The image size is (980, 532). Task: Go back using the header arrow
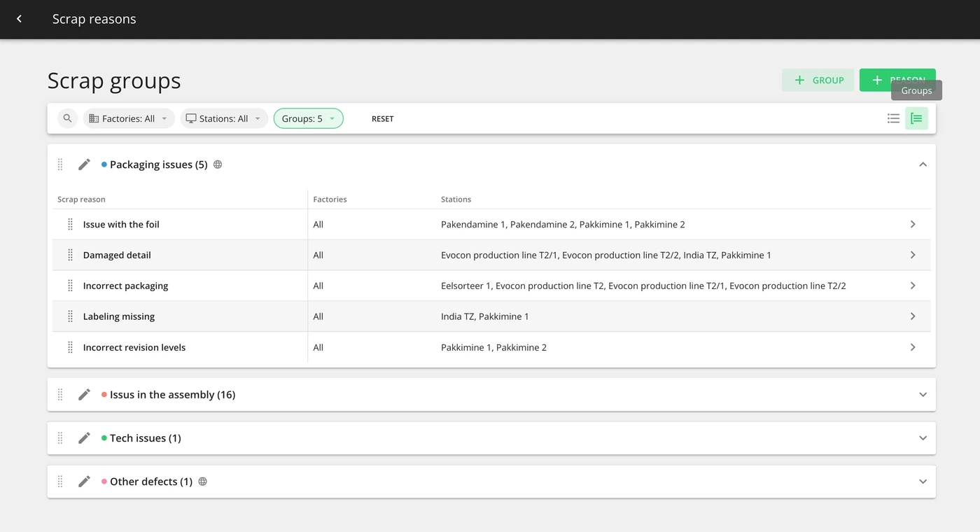click(19, 19)
